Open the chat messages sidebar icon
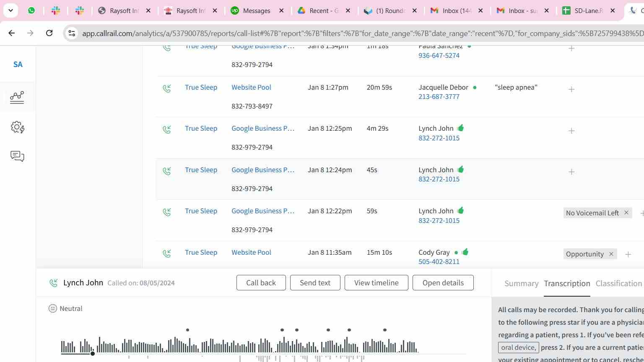This screenshot has width=644, height=362. 17,156
